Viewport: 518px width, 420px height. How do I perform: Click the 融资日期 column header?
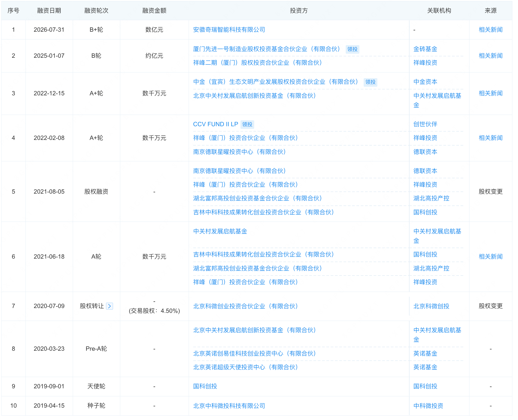click(x=49, y=11)
